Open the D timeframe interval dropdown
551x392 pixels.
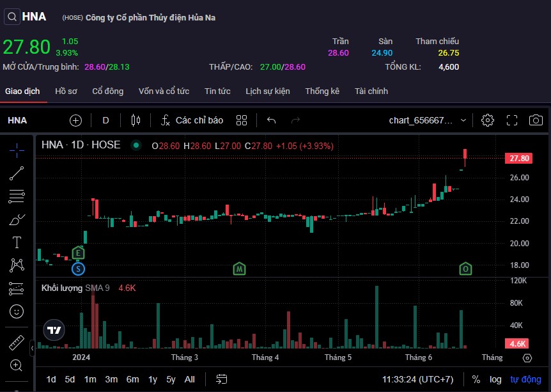click(x=106, y=120)
